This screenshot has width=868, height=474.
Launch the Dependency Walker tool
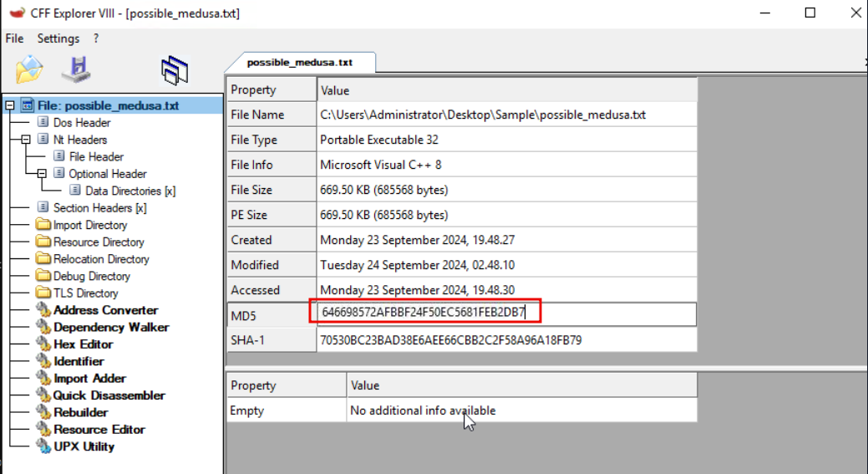click(x=110, y=328)
